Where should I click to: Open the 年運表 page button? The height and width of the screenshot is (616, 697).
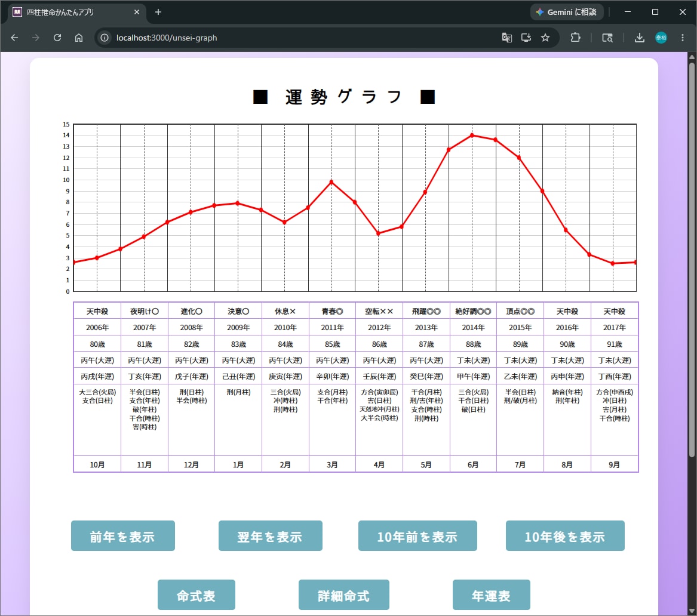491,595
